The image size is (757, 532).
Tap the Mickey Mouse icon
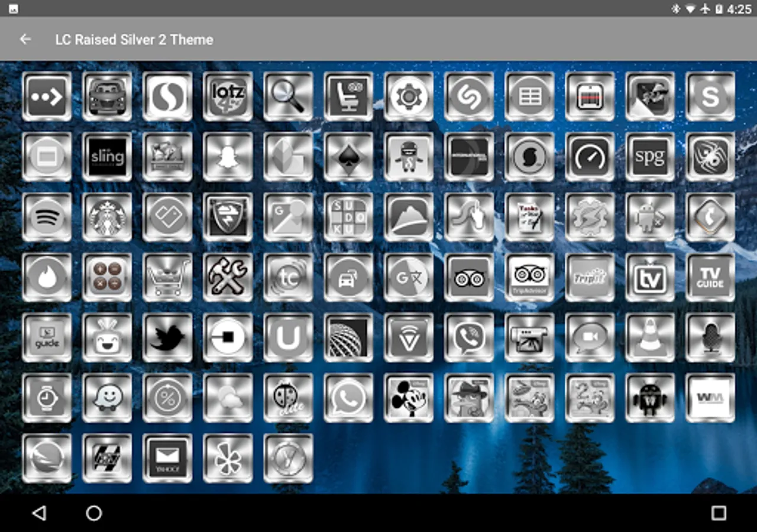click(x=409, y=398)
